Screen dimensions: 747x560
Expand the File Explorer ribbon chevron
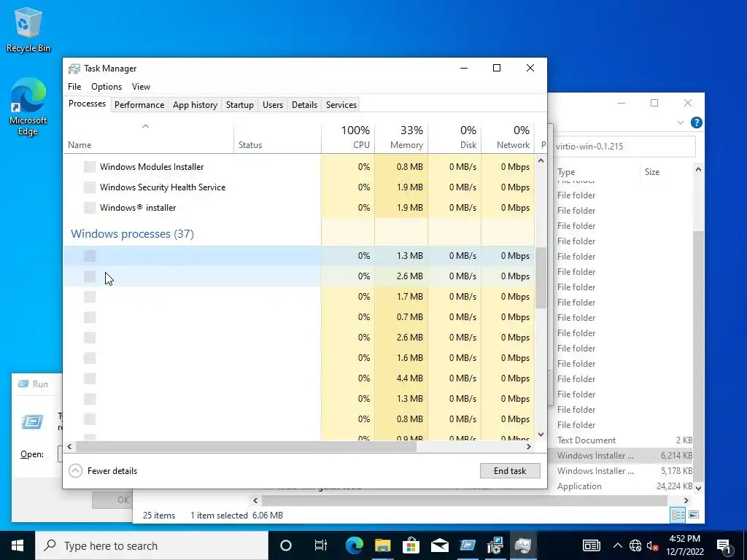(x=681, y=122)
